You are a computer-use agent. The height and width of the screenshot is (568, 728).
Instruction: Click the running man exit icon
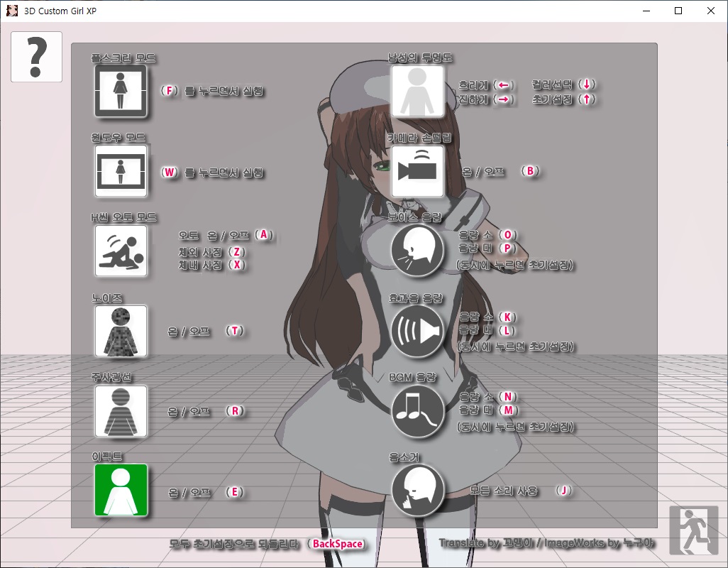click(x=693, y=530)
